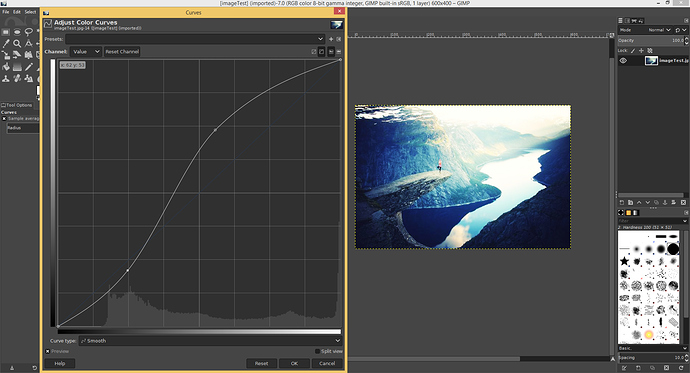Switch histogram to linear scale

click(331, 51)
